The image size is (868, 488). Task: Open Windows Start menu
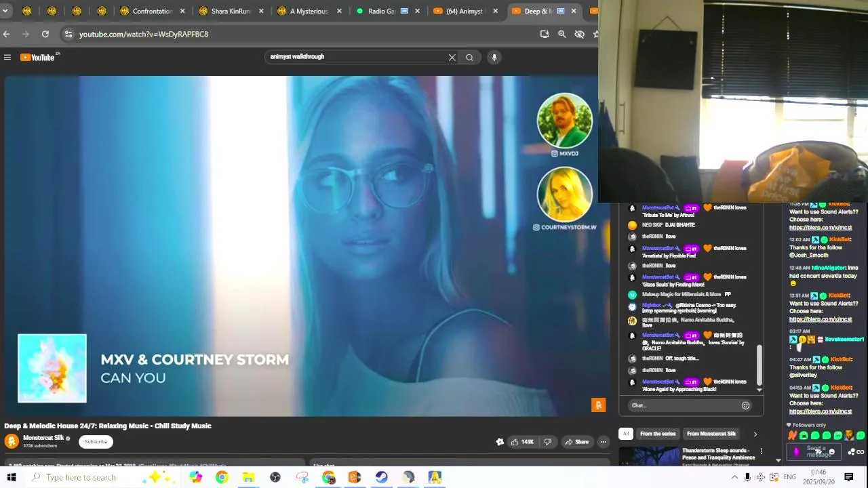12,477
